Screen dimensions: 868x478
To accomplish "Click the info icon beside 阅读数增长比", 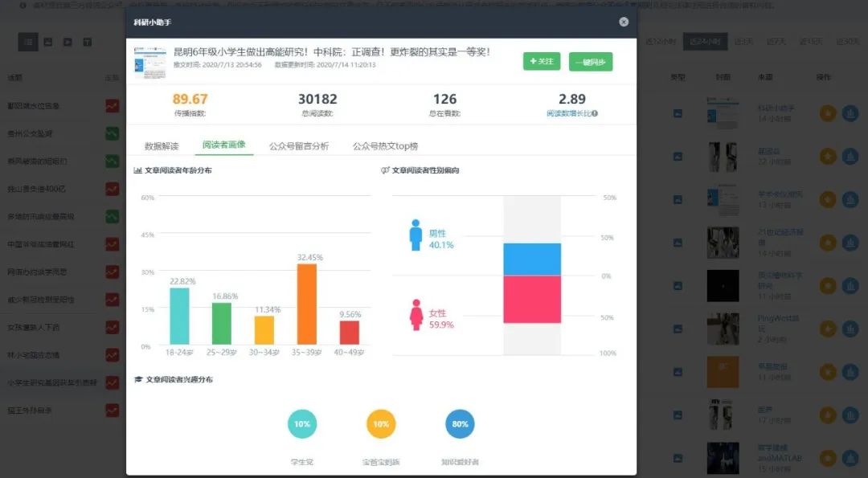I will click(x=595, y=113).
